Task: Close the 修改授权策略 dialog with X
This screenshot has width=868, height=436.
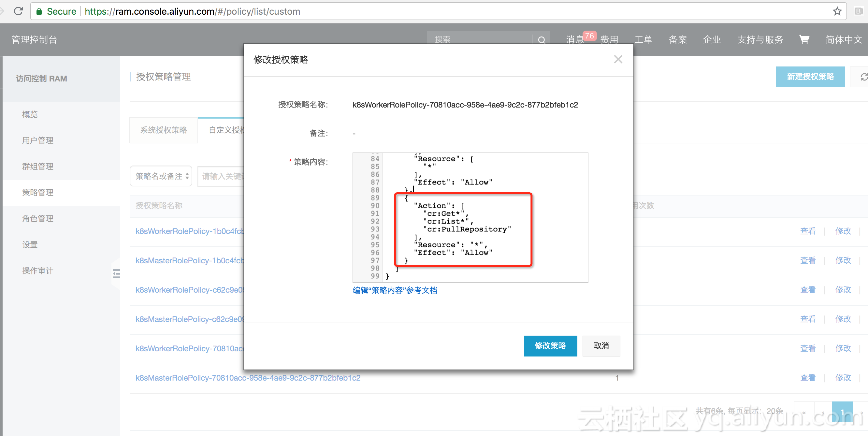Action: pos(618,59)
